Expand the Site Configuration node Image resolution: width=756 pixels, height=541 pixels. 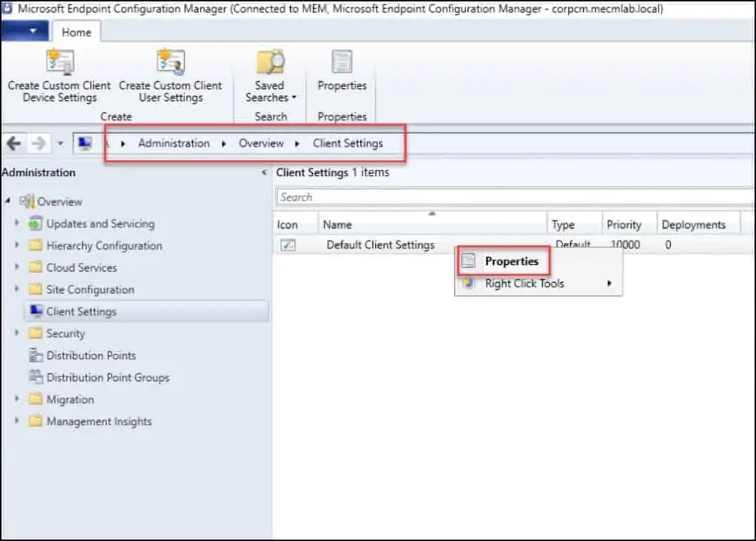pyautogui.click(x=17, y=289)
